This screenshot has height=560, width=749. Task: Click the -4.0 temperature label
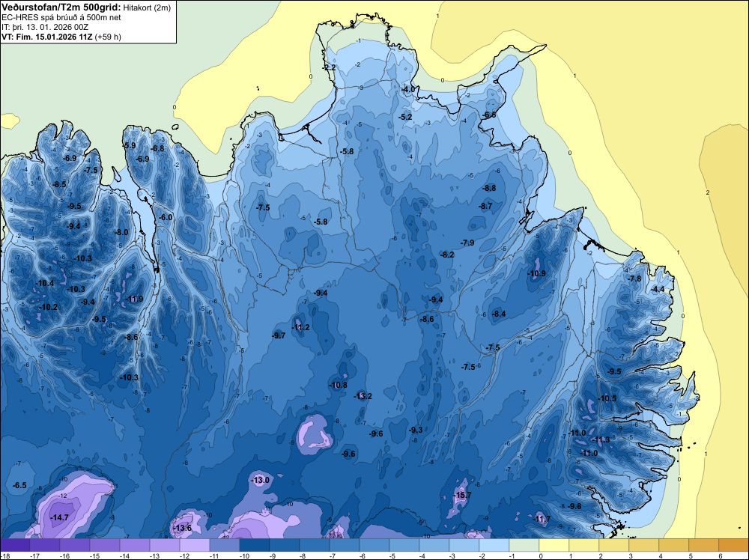pos(408,89)
